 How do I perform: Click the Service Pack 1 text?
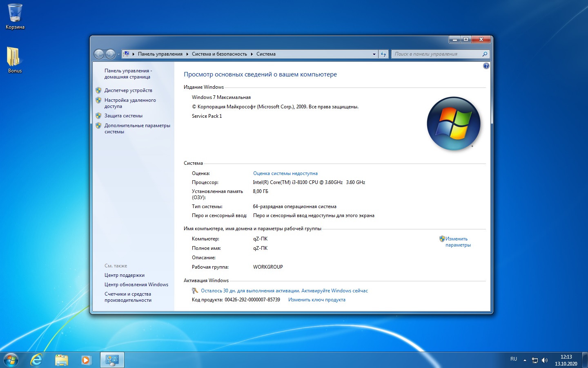(x=207, y=116)
